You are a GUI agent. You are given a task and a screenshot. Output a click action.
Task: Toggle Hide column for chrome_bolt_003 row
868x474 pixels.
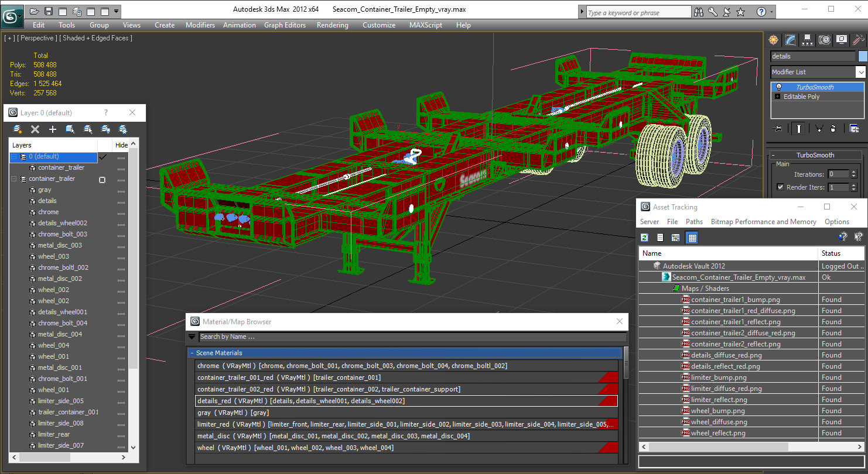click(121, 235)
